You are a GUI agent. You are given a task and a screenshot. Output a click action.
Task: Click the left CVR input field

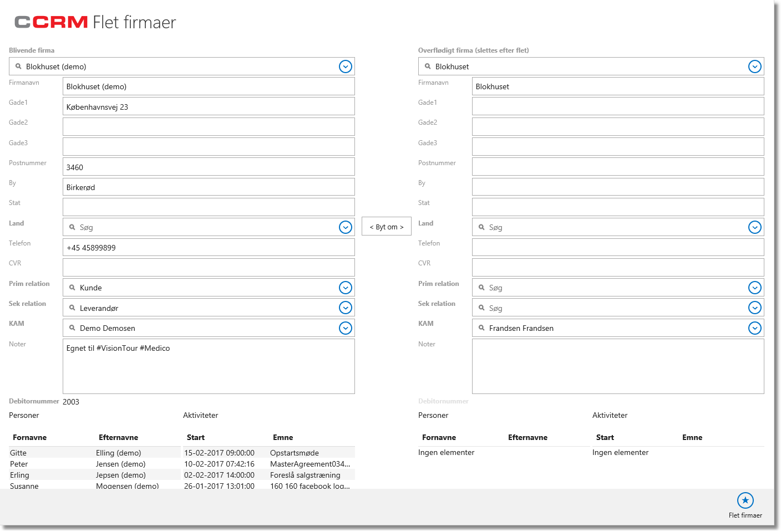click(209, 267)
